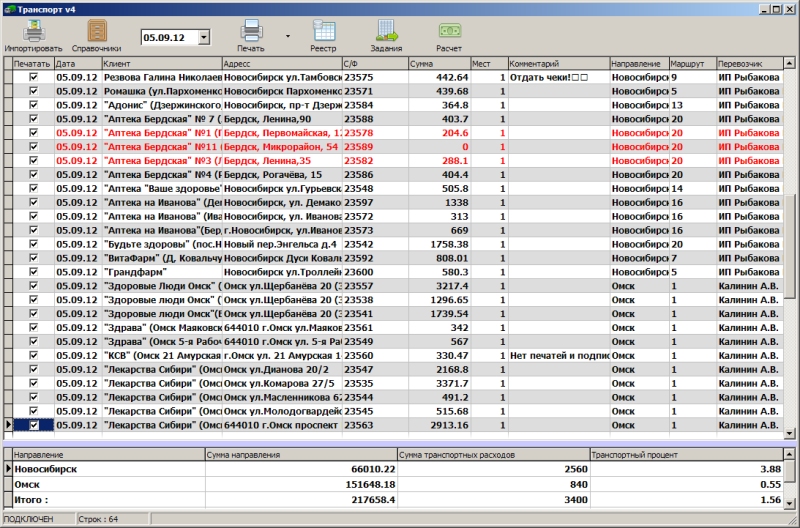Select the Новосибирск summary row
The image size is (800, 528).
[398, 469]
